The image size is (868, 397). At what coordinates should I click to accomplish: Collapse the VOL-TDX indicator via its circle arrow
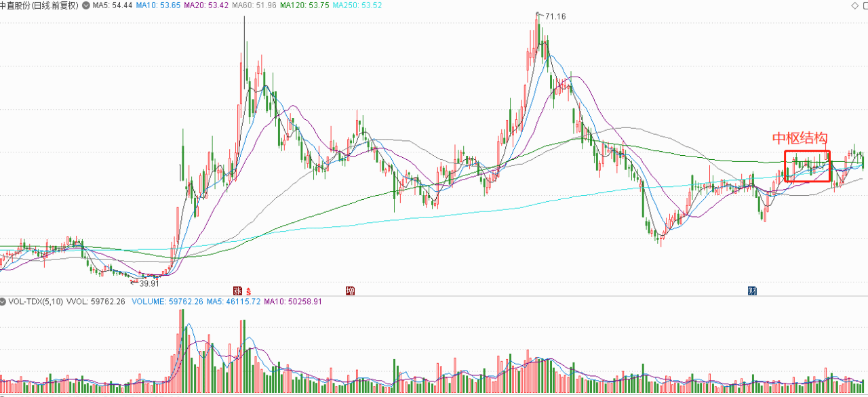pos(4,303)
